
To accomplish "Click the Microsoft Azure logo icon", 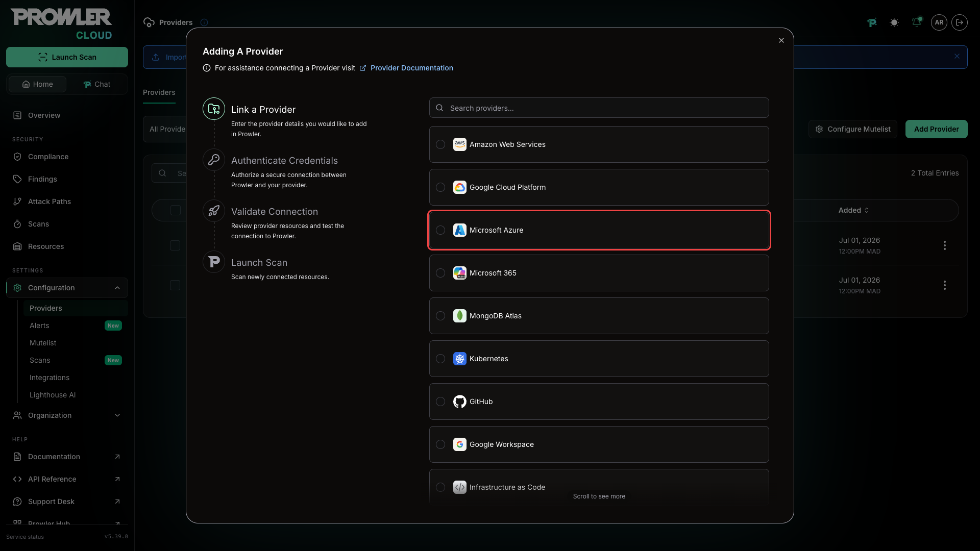I will (x=460, y=230).
